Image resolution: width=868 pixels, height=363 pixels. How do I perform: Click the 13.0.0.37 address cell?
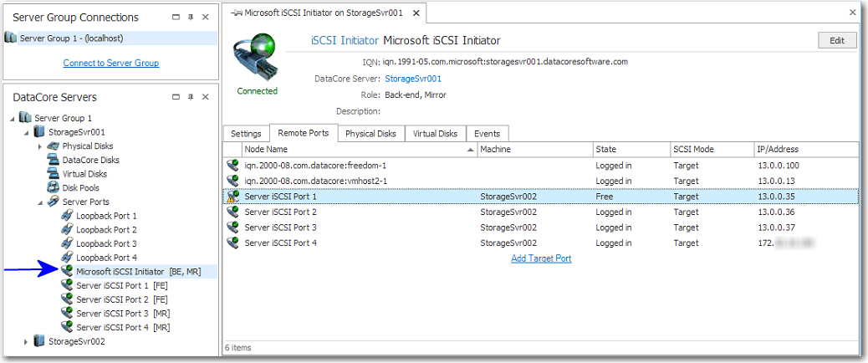coord(776,228)
